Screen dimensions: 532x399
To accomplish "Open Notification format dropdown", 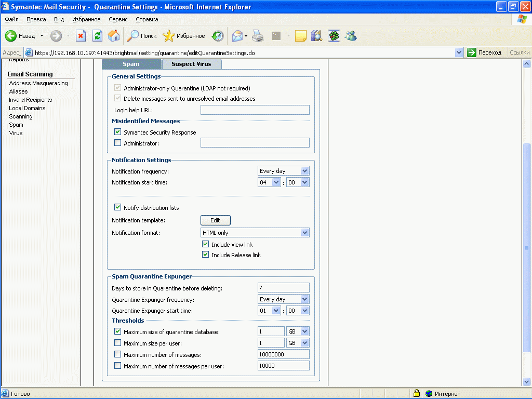I will 255,232.
